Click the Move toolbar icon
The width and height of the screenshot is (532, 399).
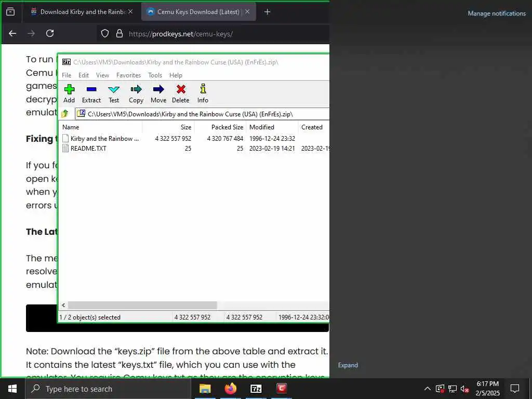158,94
